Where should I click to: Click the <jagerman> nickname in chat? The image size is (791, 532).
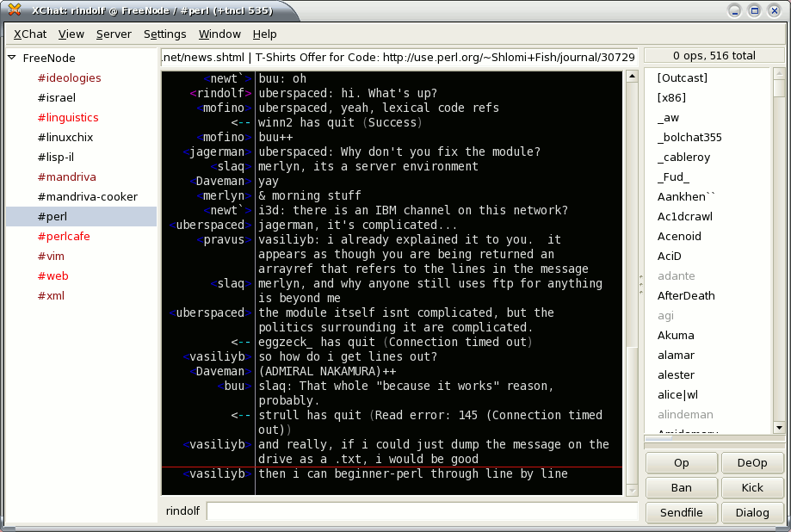coord(217,152)
